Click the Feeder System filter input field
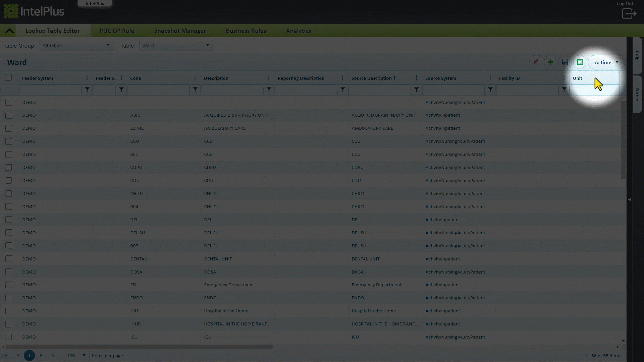Viewport: 644px width, 362px height. 50,89
